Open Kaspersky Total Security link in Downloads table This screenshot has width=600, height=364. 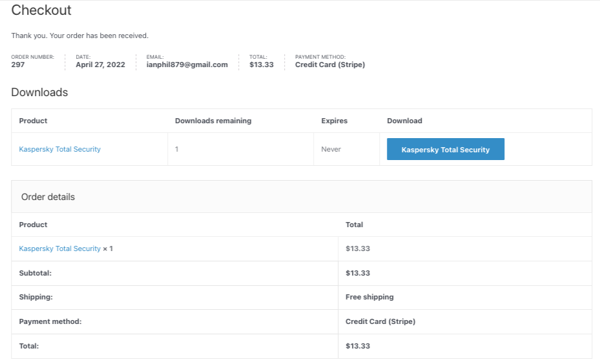tap(59, 149)
